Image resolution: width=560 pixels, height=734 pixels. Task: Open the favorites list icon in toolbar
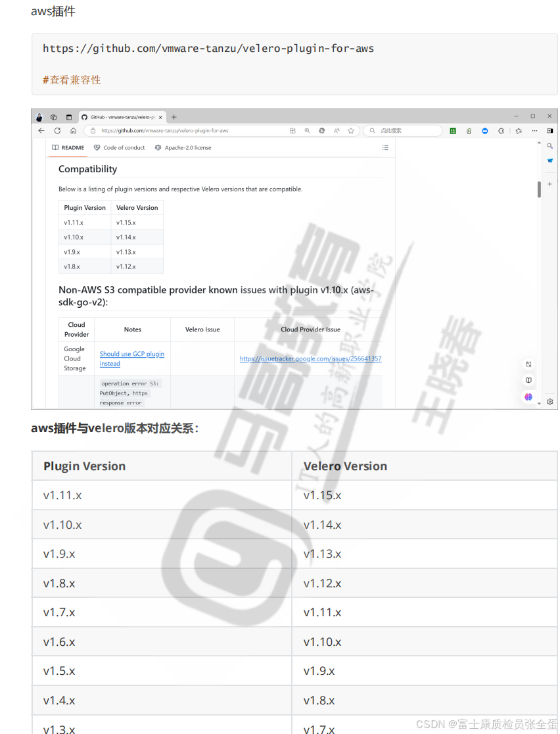click(519, 131)
